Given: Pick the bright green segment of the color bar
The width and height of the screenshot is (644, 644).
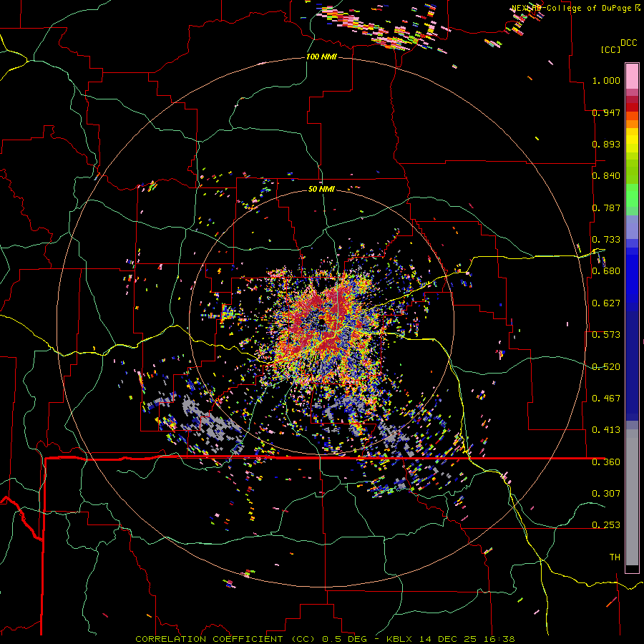Looking at the screenshot, I should coord(632,195).
